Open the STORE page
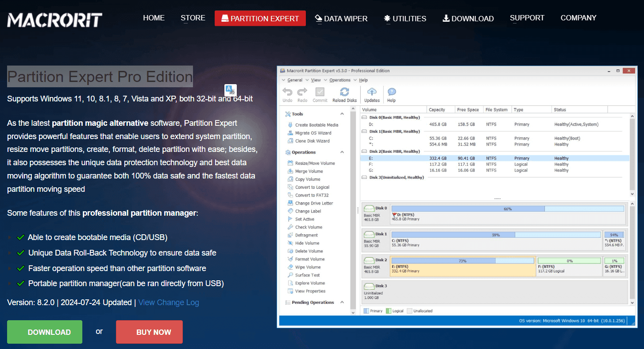 tap(193, 18)
